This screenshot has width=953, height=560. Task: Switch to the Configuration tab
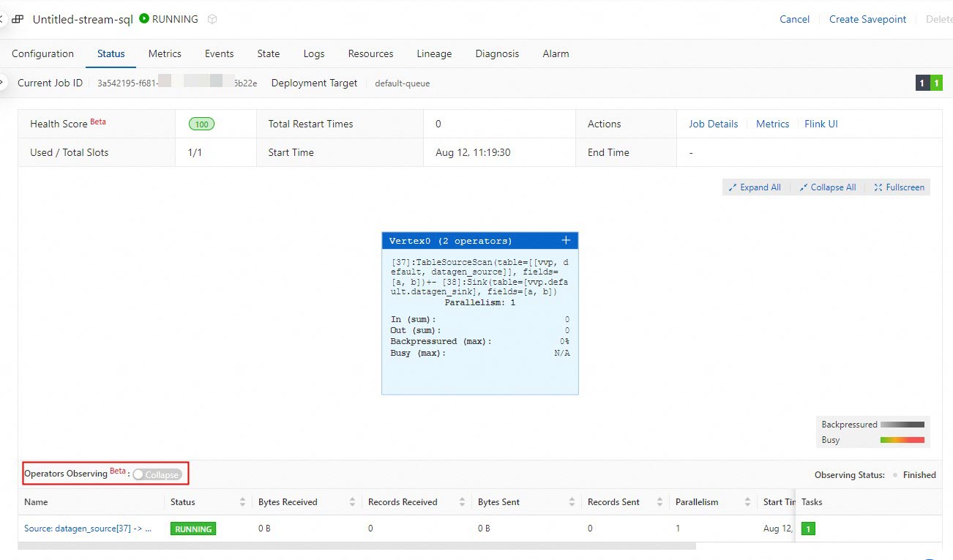coord(43,53)
